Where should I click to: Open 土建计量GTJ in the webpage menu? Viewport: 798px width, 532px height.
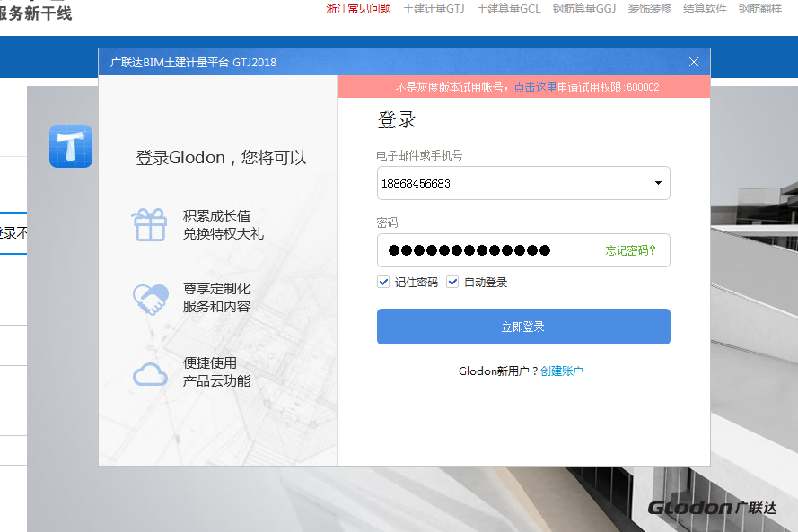434,9
